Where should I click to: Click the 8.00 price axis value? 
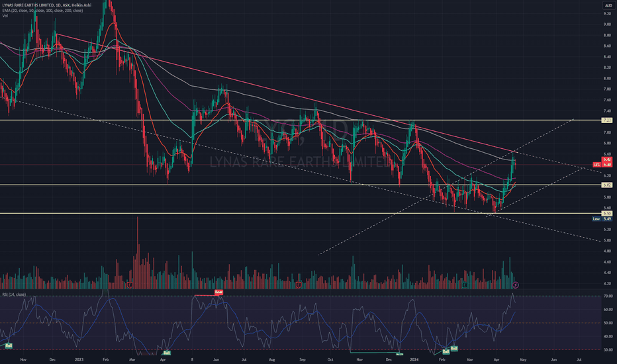point(607,78)
